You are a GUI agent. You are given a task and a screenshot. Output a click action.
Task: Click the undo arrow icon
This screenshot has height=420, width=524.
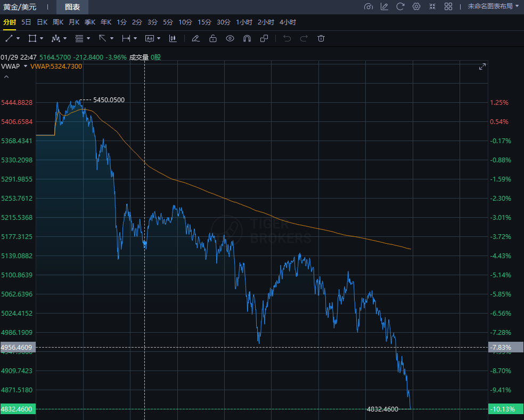(287, 38)
